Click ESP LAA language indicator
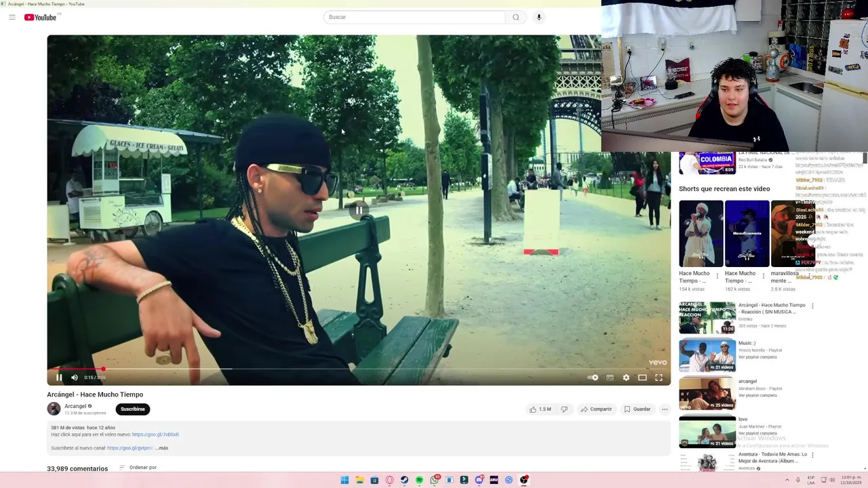Screen dimensions: 868x488 [x=811, y=480]
